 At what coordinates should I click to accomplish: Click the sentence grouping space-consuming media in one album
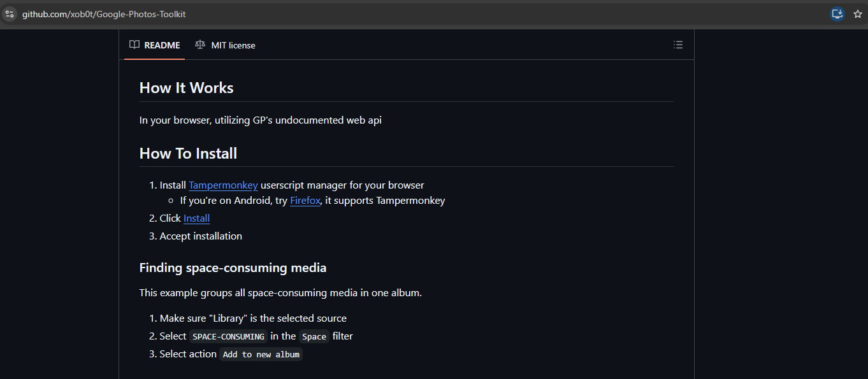[x=280, y=293]
